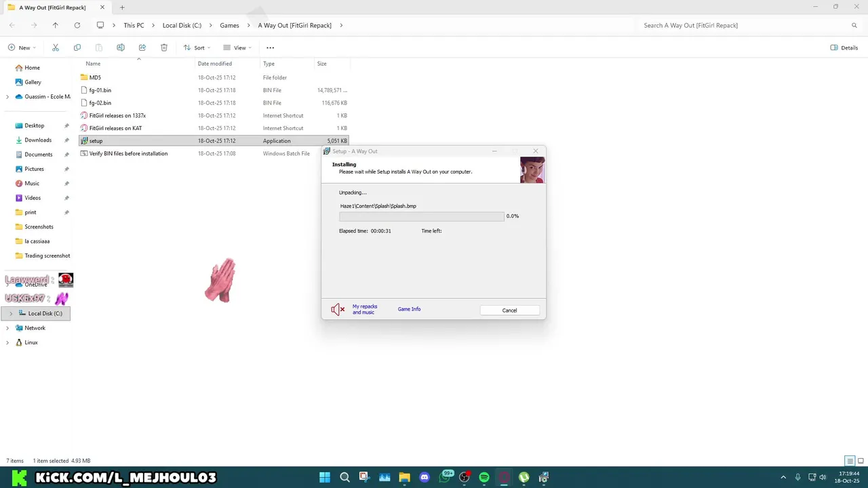
Task: Click the Share icon in Explorer toolbar
Action: (x=142, y=47)
